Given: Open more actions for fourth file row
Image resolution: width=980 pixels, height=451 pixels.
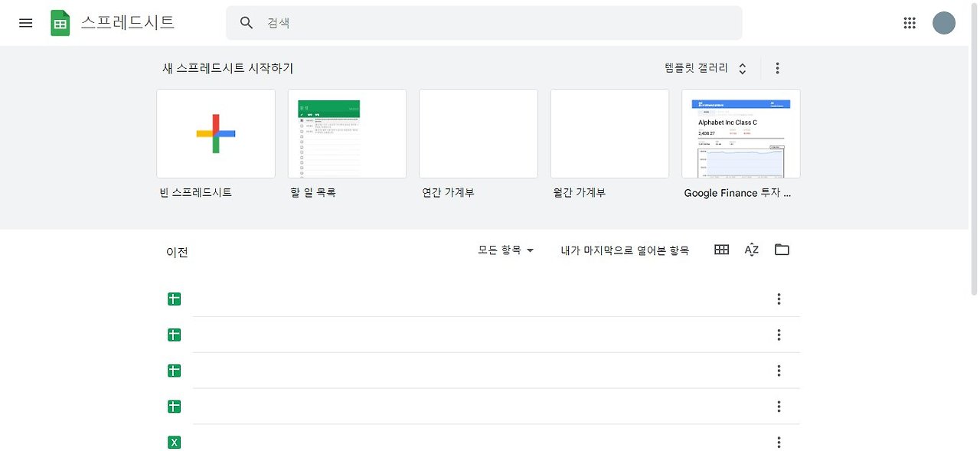Looking at the screenshot, I should click(779, 407).
